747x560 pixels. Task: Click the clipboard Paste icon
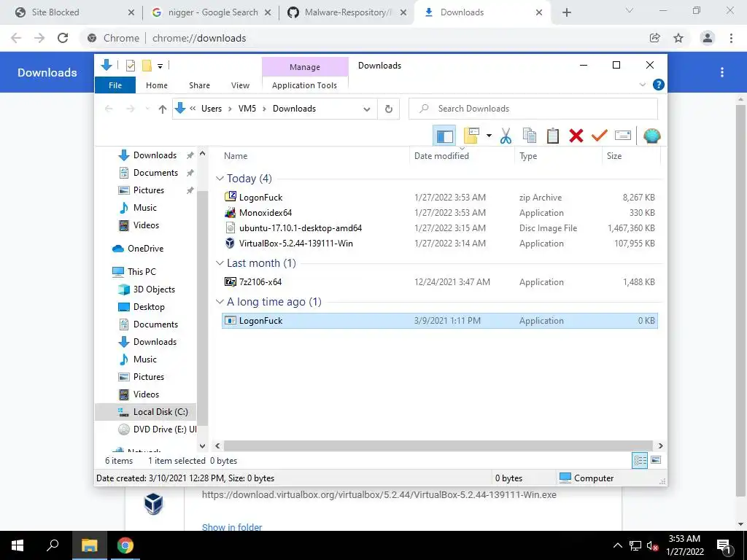tap(553, 136)
